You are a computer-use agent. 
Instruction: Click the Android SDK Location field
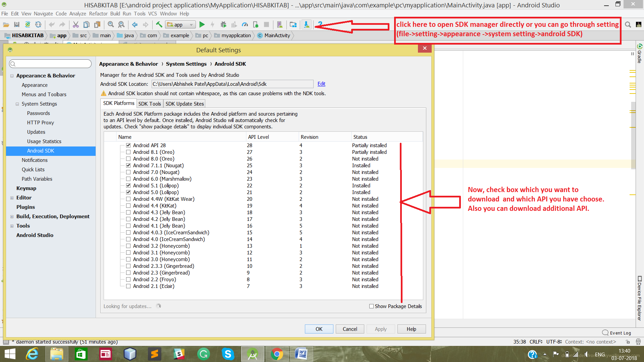coord(232,84)
